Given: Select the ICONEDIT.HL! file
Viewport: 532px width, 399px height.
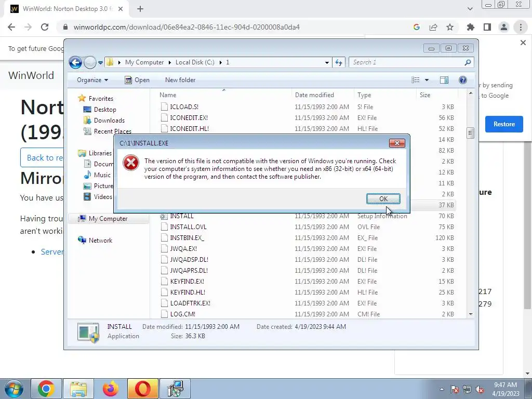Looking at the screenshot, I should 189,129.
